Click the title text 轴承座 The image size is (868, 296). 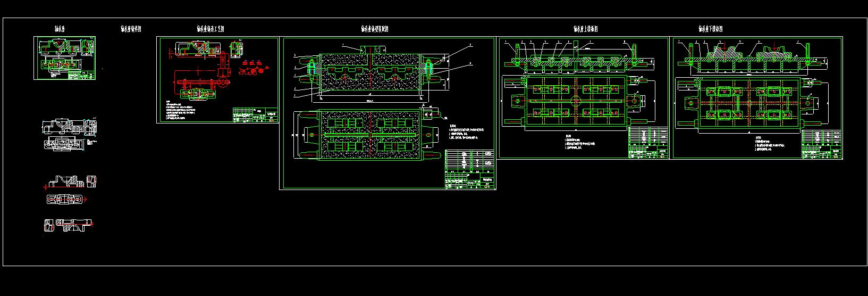point(60,29)
